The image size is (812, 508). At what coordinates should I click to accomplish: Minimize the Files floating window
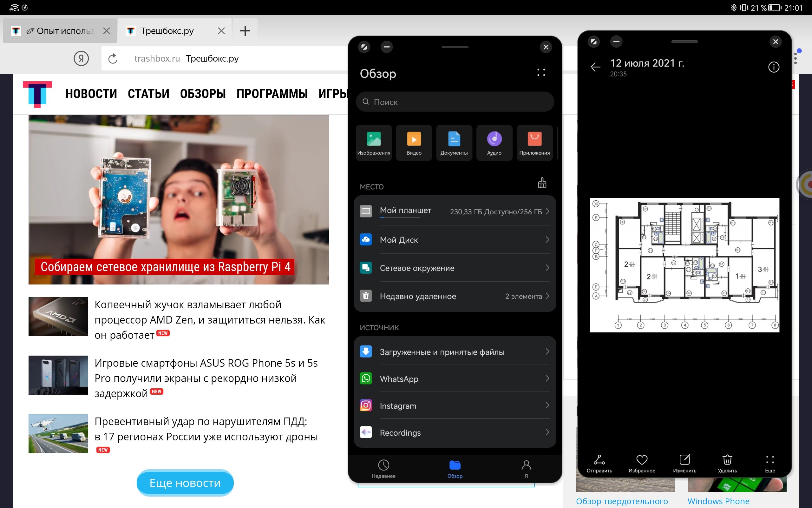coord(387,47)
